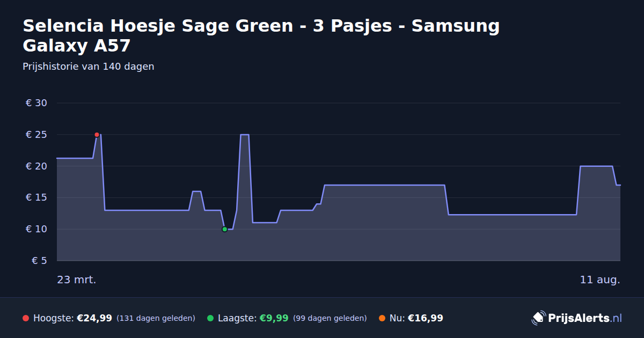Click the orange Nu legend dot
Viewport: 644px width, 338px height.
382,318
